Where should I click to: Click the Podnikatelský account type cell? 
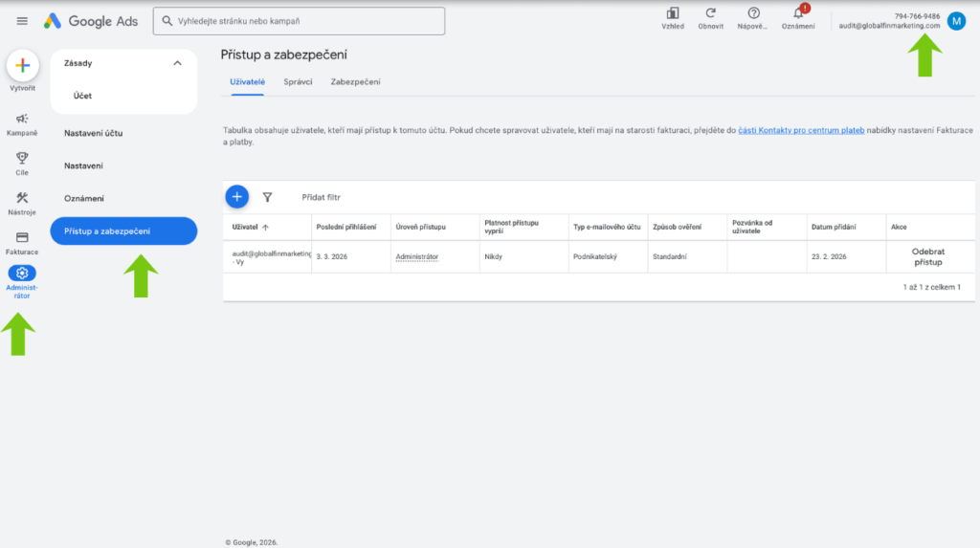pos(595,257)
